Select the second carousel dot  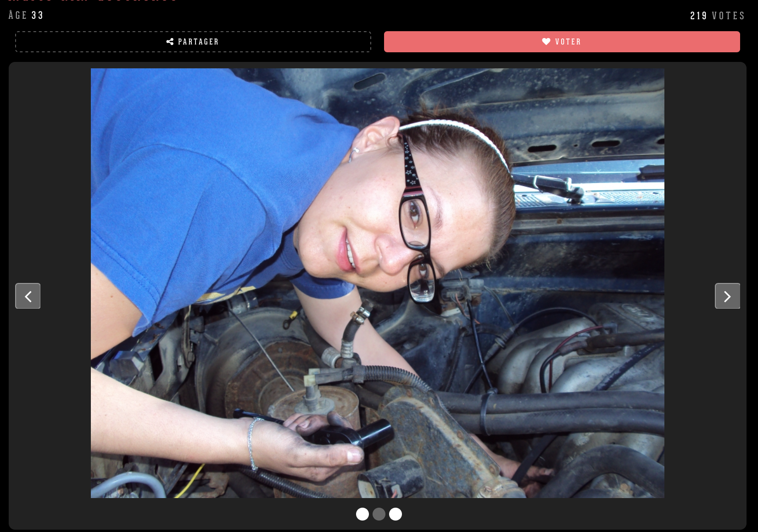[379, 514]
